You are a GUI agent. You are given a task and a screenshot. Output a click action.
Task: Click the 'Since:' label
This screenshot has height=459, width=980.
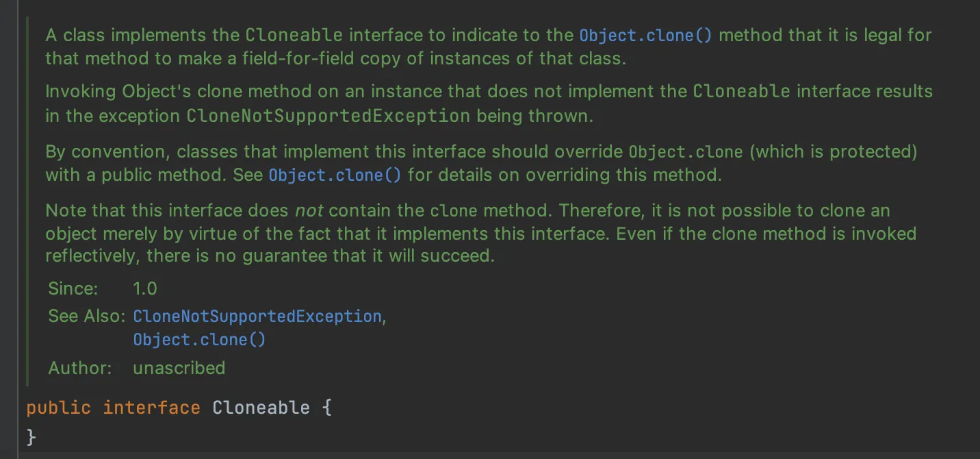pyautogui.click(x=73, y=288)
